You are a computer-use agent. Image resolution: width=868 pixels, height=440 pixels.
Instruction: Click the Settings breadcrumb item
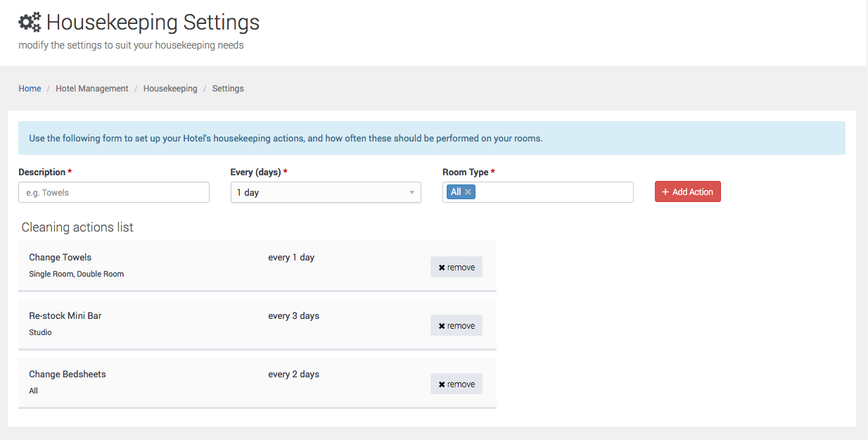[x=228, y=89]
